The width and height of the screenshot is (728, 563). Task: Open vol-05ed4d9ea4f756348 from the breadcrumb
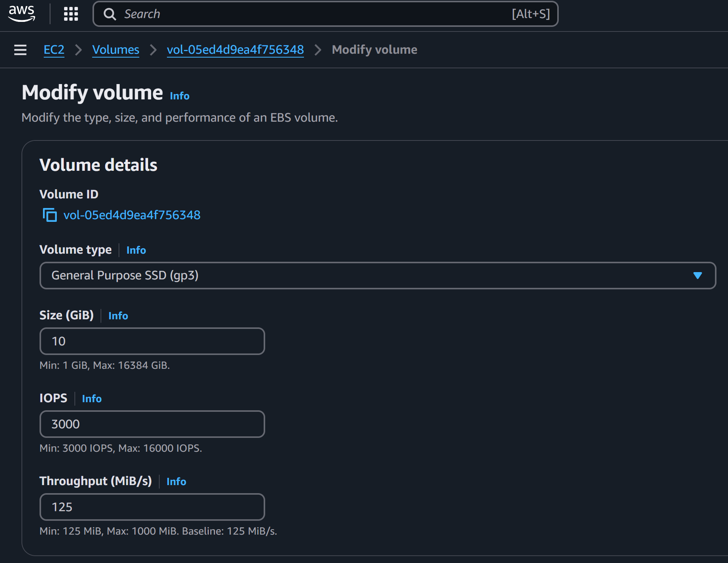tap(235, 50)
